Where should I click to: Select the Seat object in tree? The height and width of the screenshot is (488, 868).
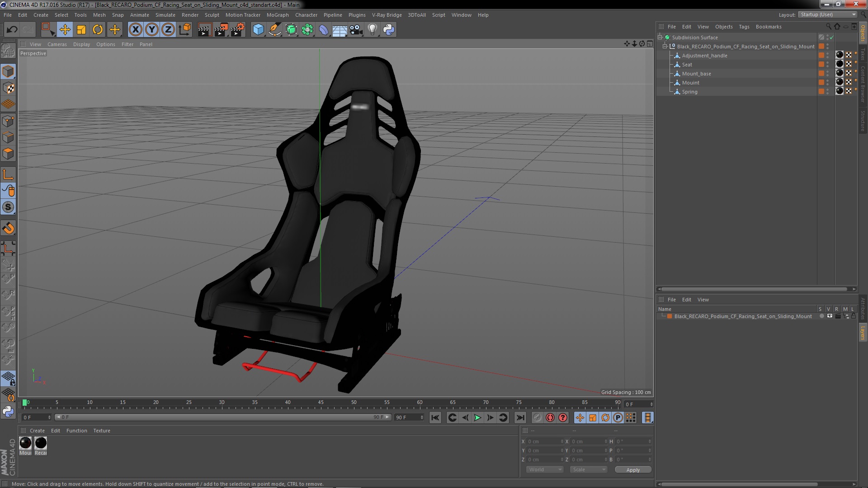pos(687,65)
